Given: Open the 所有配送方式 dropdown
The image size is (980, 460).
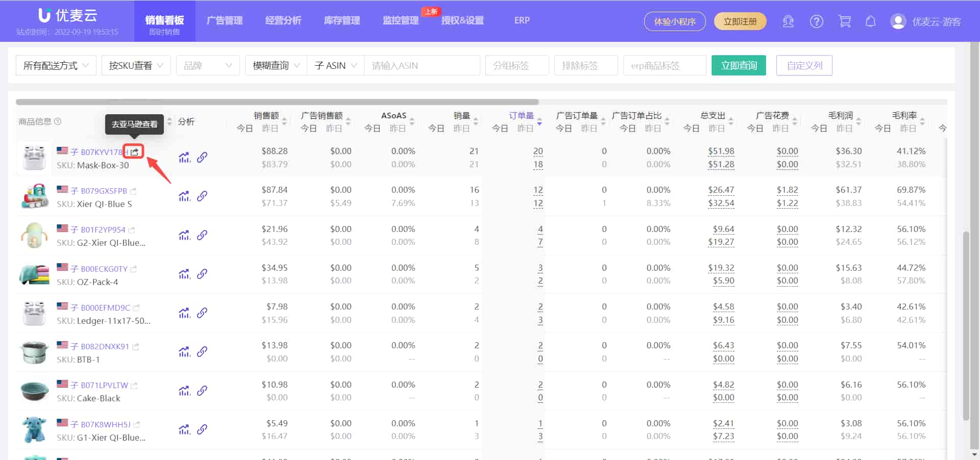Looking at the screenshot, I should click(56, 65).
